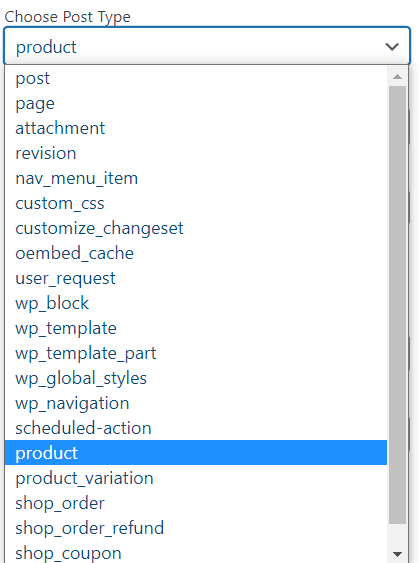Select the 'page' option

pos(196,103)
